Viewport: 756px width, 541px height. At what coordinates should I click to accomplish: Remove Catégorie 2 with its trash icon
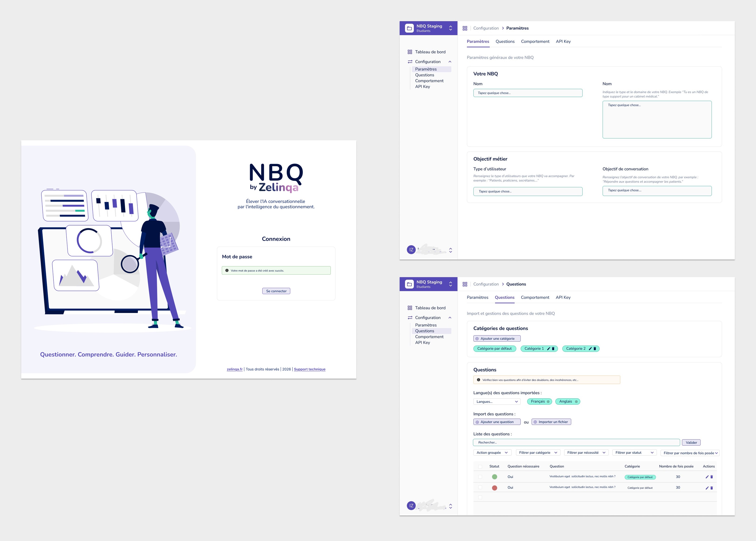pos(595,349)
